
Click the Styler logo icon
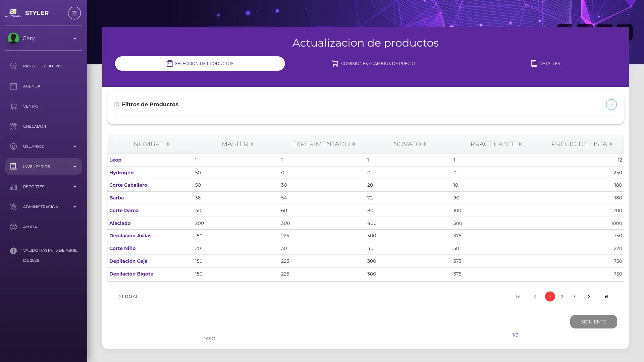(13, 13)
